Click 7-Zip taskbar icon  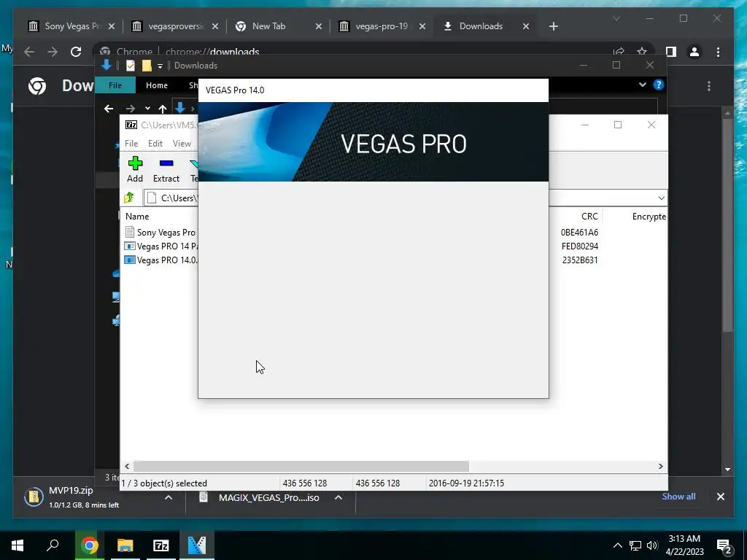point(161,545)
